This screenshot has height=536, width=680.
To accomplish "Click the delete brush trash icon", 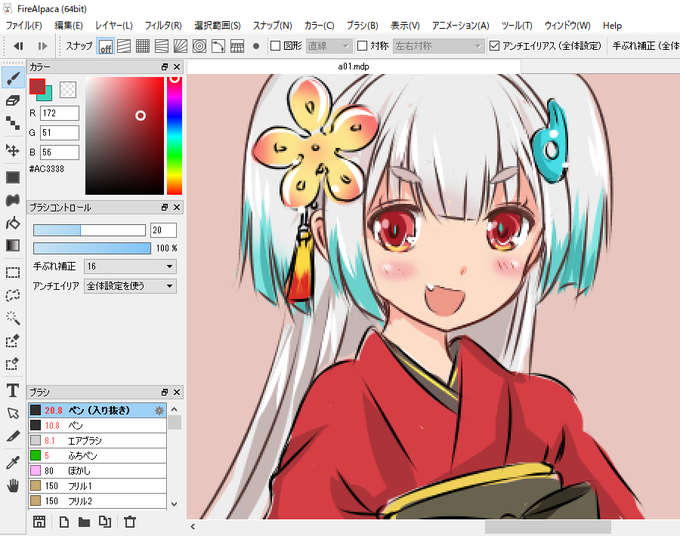I will click(x=130, y=522).
